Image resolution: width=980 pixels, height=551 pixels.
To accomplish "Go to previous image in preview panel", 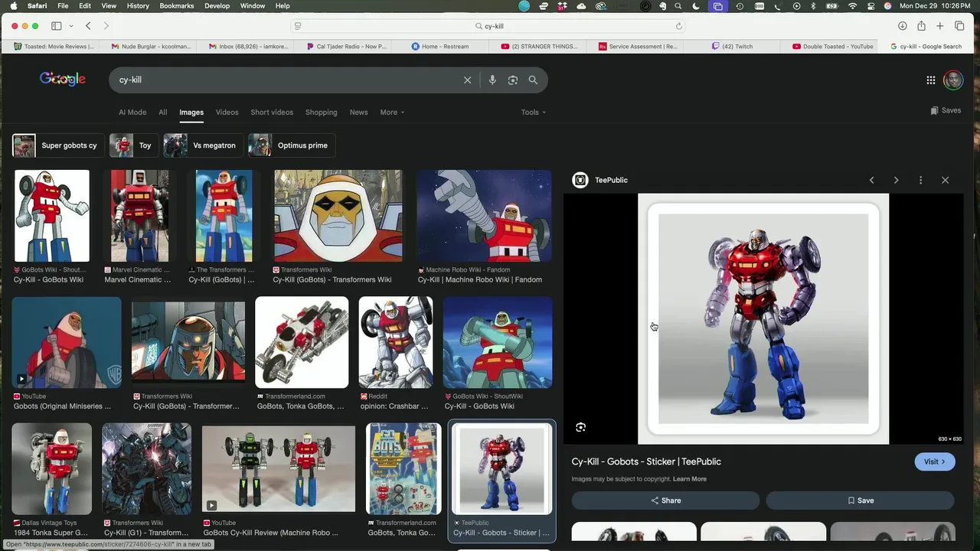I will (871, 180).
